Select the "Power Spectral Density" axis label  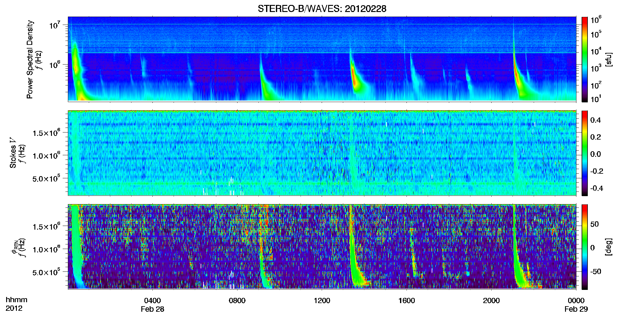[30, 59]
